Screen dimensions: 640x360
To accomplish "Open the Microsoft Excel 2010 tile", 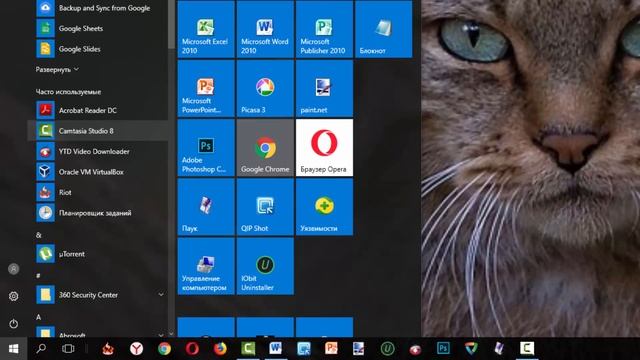I will pos(206,29).
